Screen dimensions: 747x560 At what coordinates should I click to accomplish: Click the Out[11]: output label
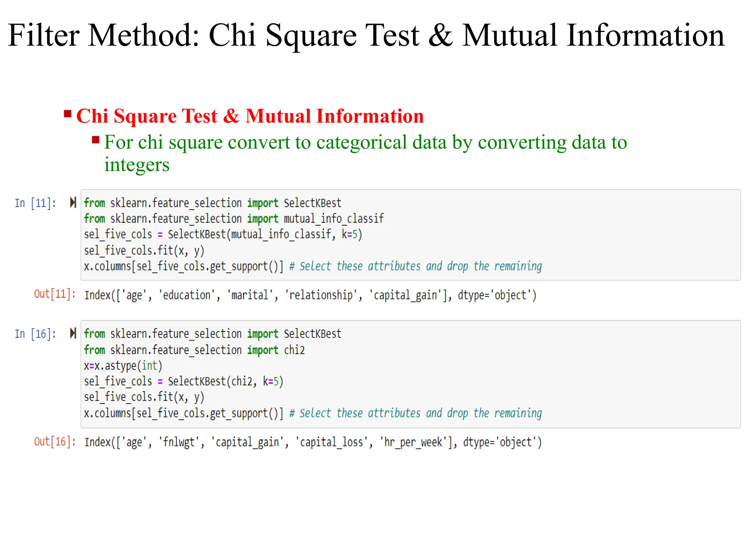point(55,294)
